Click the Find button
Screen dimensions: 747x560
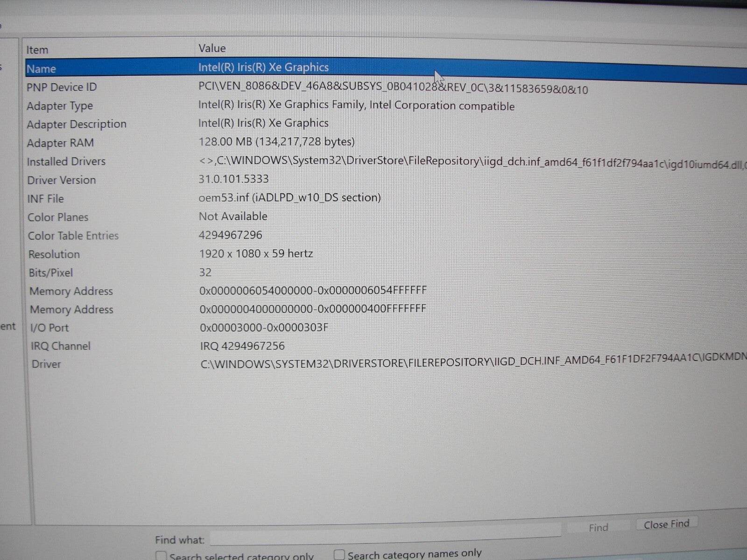598,526
